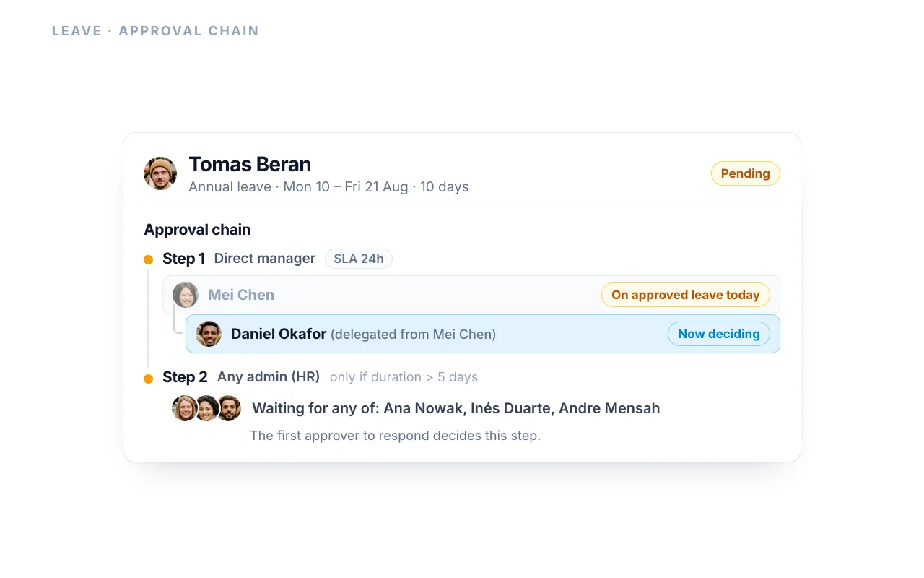This screenshot has height=578, width=924.
Task: Click the Any admin (HR) label
Action: (269, 377)
